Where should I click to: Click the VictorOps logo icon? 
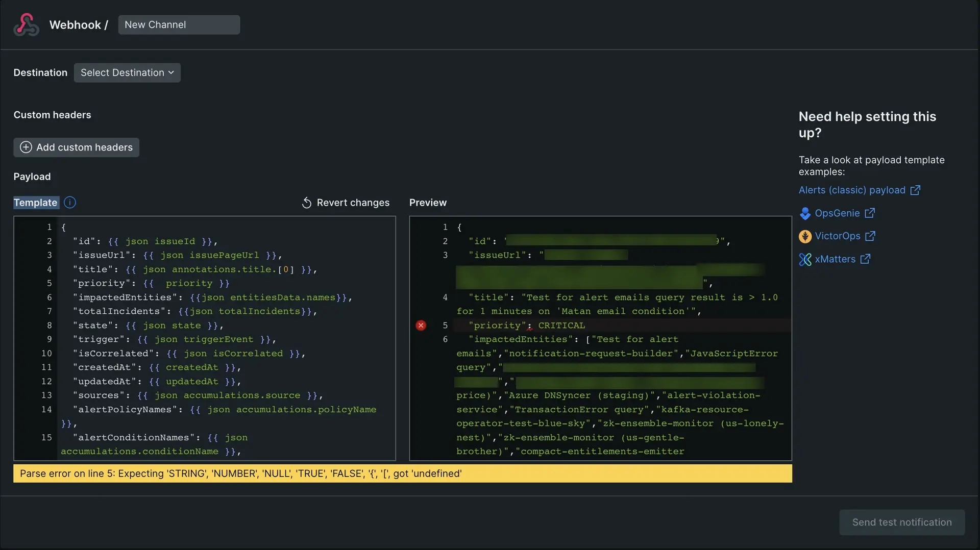click(805, 236)
